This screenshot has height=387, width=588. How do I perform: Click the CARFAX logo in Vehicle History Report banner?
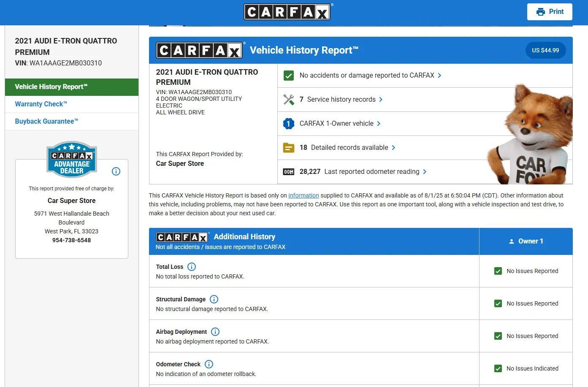pos(200,50)
